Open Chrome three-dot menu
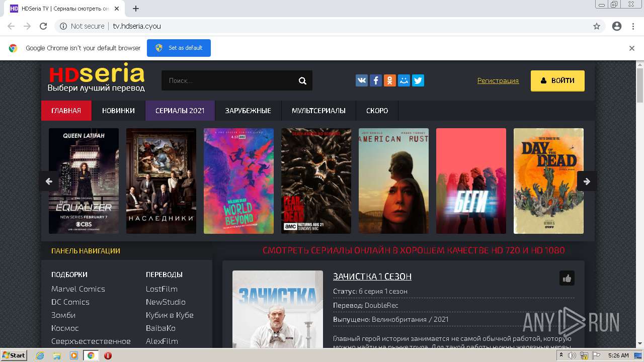 pos(633,26)
